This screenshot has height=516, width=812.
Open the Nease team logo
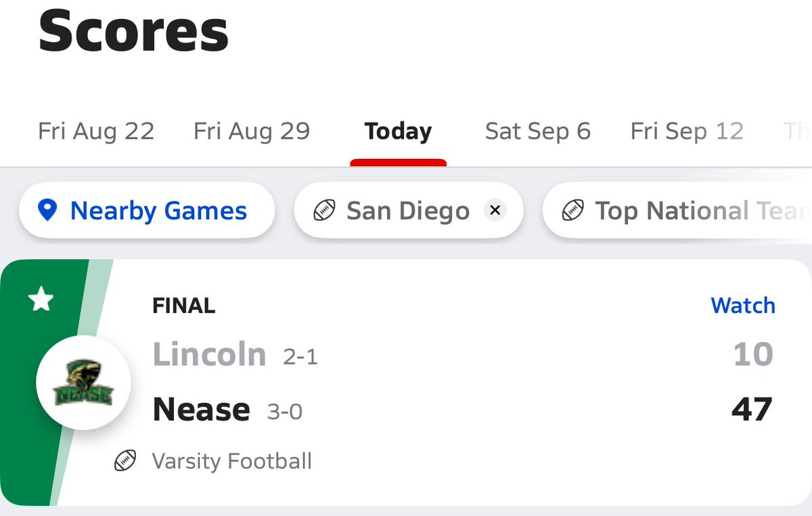pyautogui.click(x=83, y=381)
